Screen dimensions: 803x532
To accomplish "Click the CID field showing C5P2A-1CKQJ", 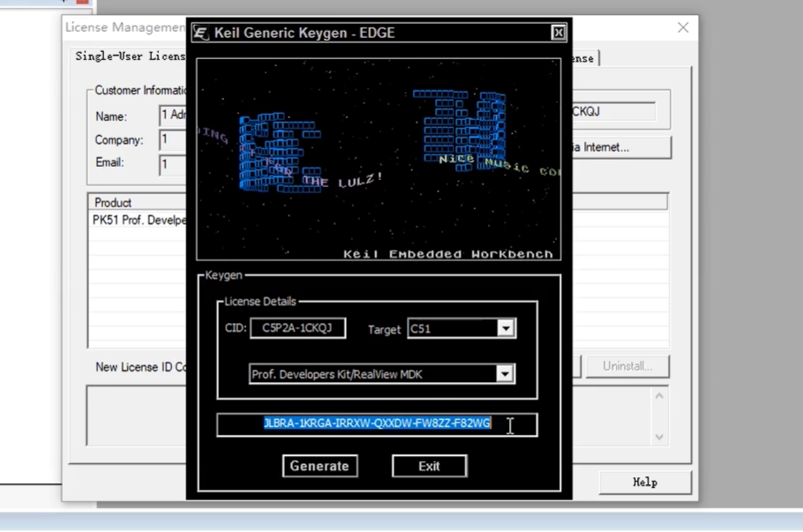I will pyautogui.click(x=297, y=328).
